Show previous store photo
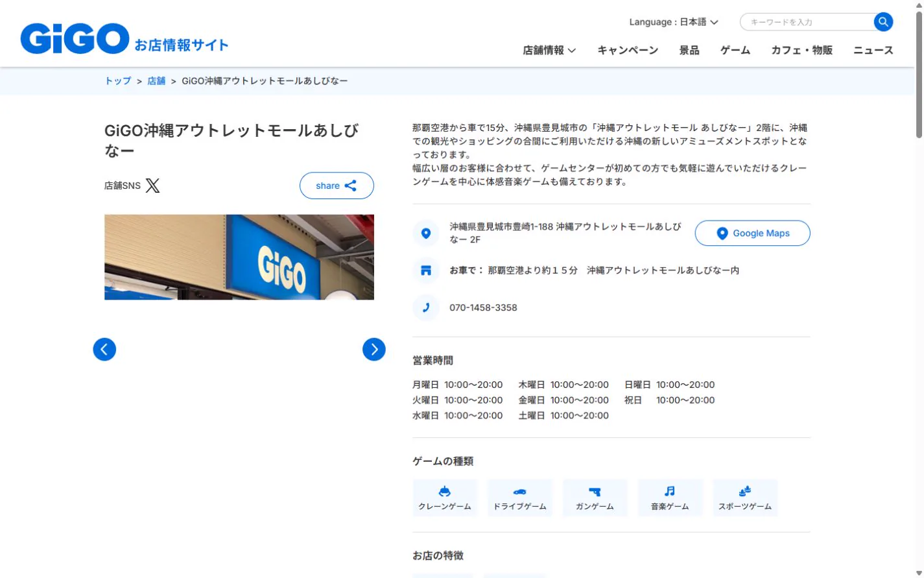 pos(104,349)
